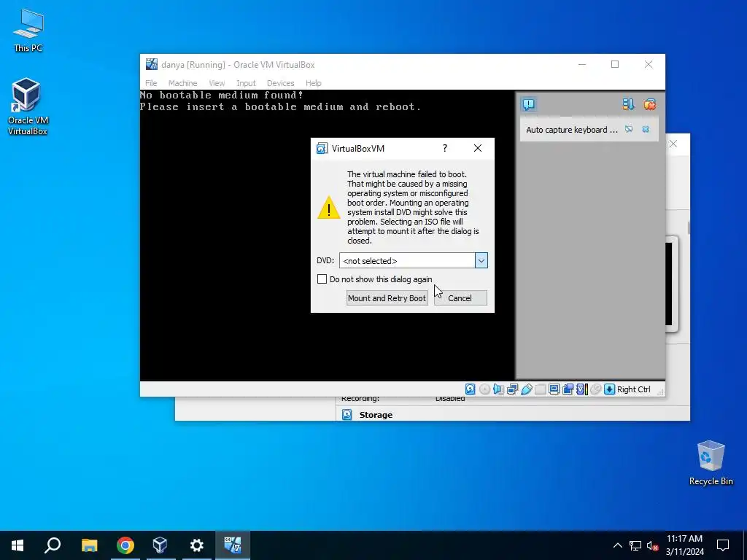Select the Recycle Bin desktop icon
Image resolution: width=747 pixels, height=560 pixels.
click(x=711, y=463)
